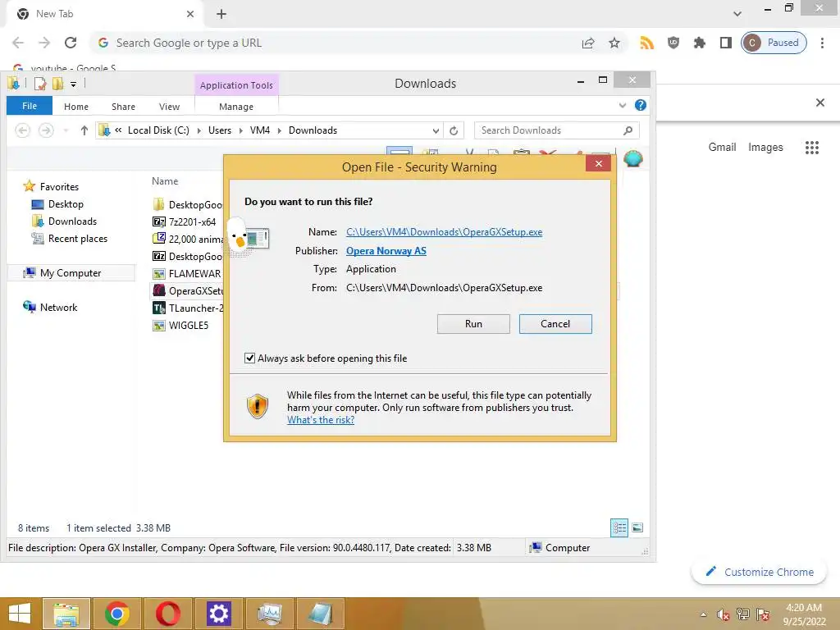Click the New folder quick access icon

[x=58, y=84]
